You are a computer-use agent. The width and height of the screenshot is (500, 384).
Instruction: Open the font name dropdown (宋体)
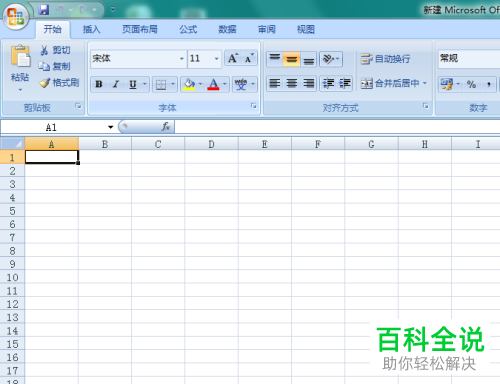[182, 59]
